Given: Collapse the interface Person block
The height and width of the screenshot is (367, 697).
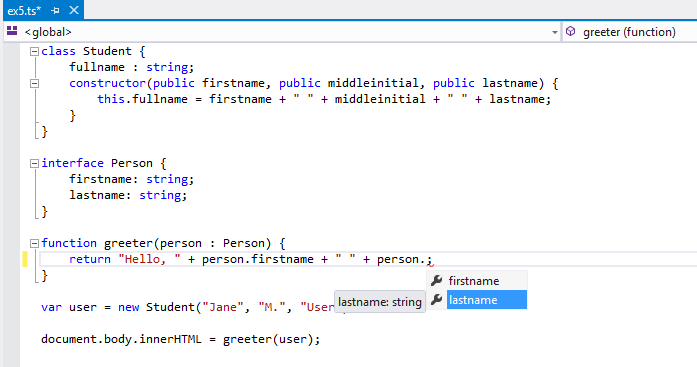Looking at the screenshot, I should (x=34, y=164).
